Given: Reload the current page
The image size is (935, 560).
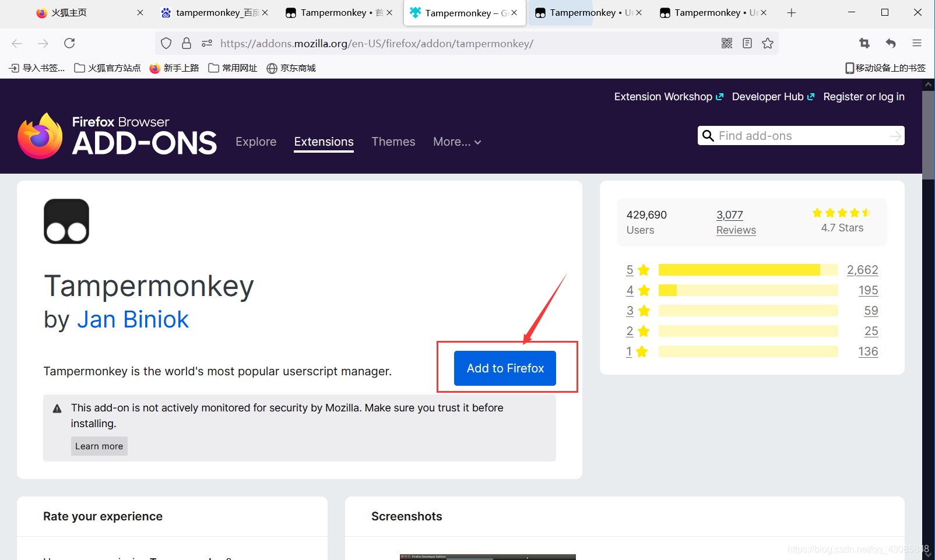Looking at the screenshot, I should [x=69, y=43].
